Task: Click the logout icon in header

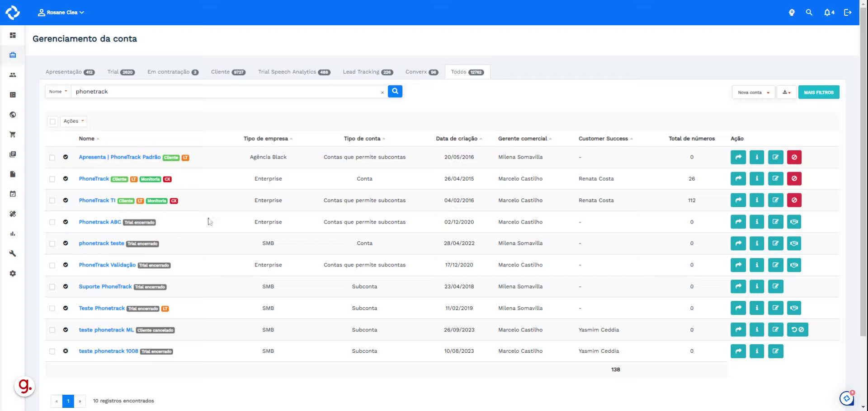Action: 848,13
